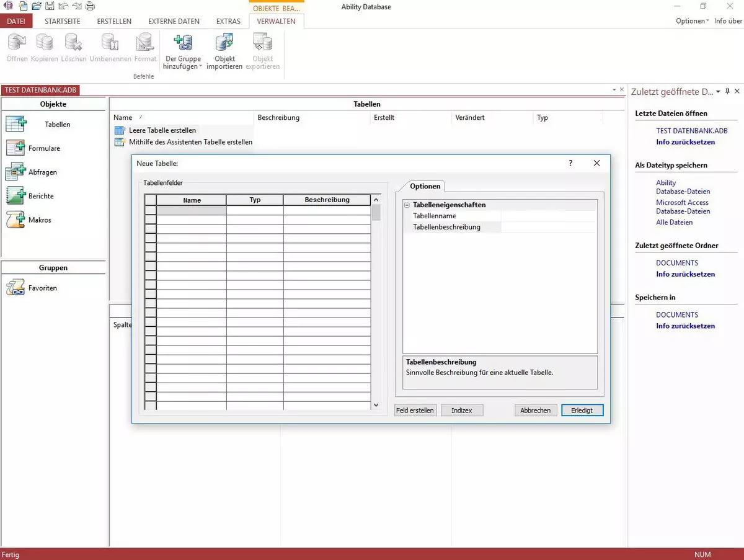Open the Optionen dropdown menu
Screen dimensions: 744x560
point(692,21)
